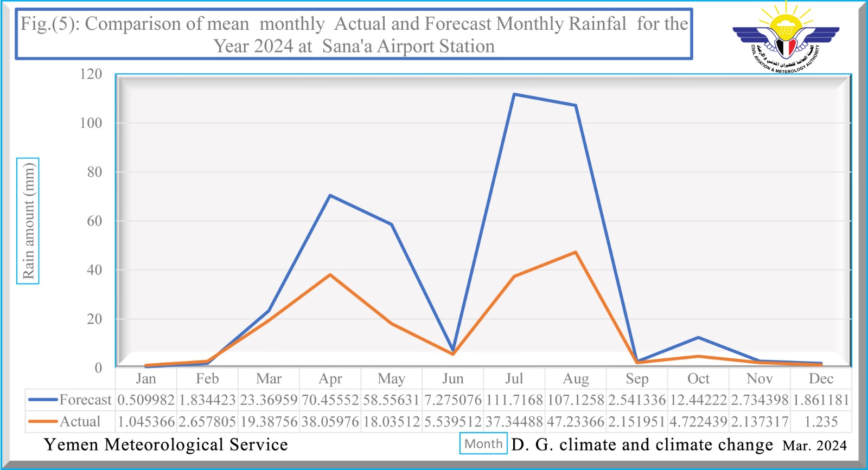Click Actual value 2.657805 for Feb

[x=207, y=422]
